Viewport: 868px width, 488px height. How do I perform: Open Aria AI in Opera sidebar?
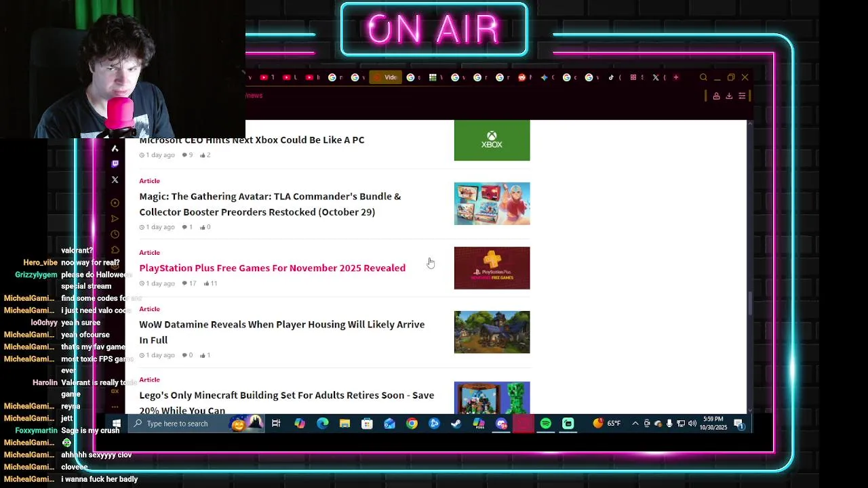point(115,148)
